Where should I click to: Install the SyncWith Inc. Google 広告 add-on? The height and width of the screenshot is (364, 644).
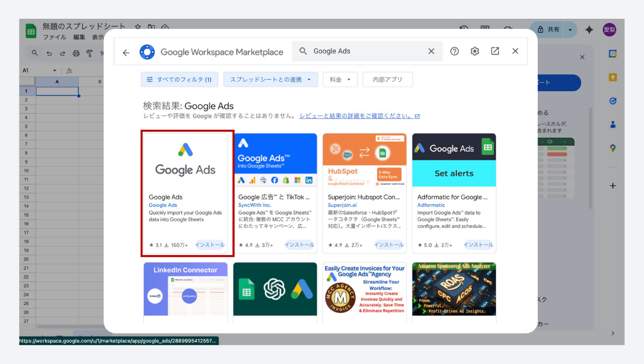tap(299, 245)
